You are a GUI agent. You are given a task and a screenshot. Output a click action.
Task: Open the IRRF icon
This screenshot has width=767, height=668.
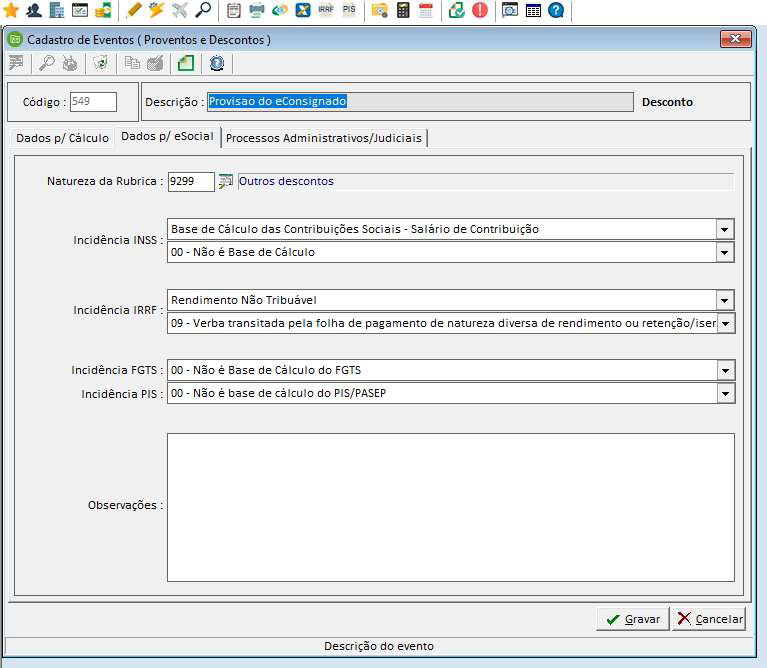[326, 10]
